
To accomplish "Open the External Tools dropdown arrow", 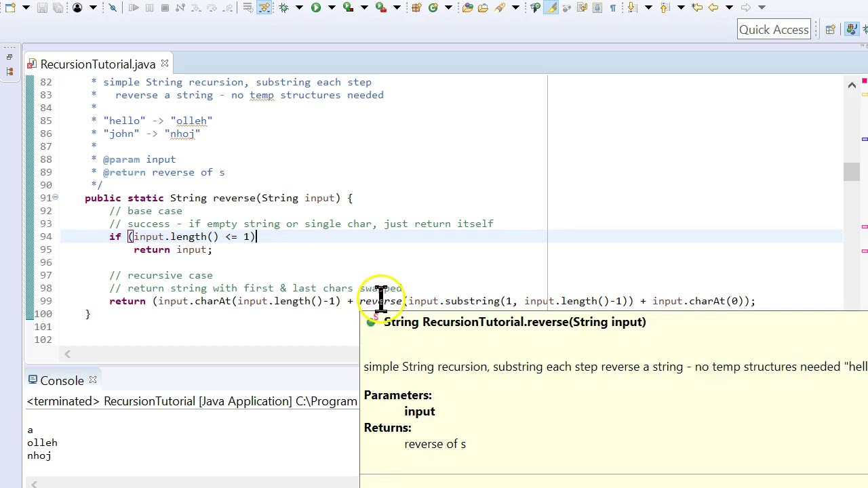I will tap(397, 7).
